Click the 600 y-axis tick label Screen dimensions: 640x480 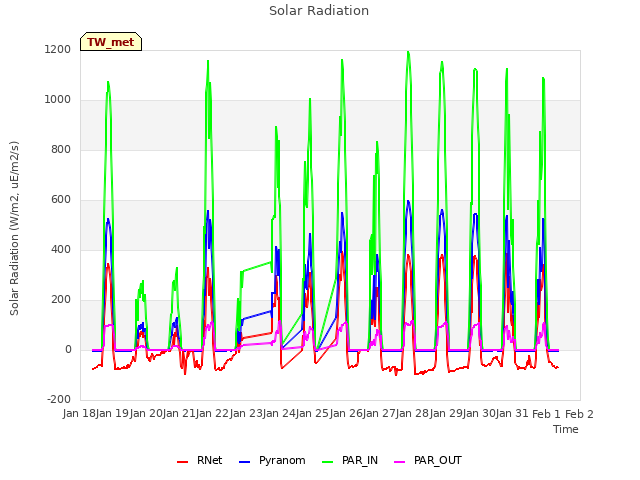[61, 200]
